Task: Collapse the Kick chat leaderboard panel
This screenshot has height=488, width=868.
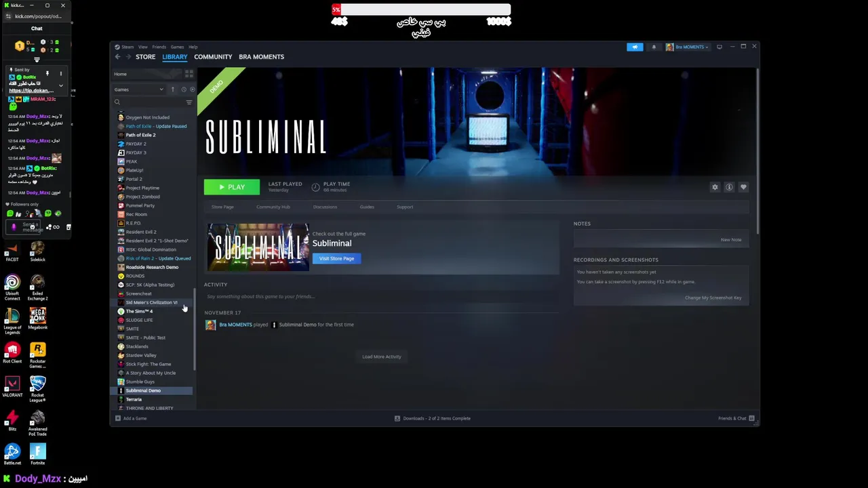Action: pos(37,60)
